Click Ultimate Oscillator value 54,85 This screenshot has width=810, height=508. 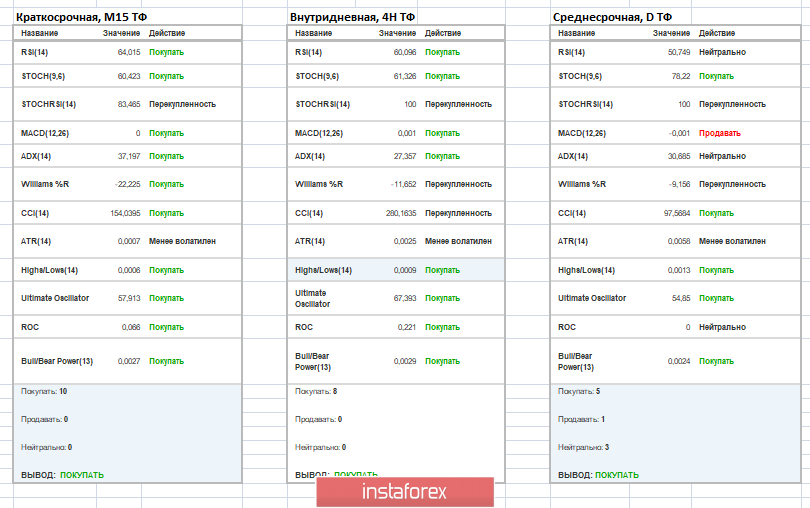click(x=681, y=298)
